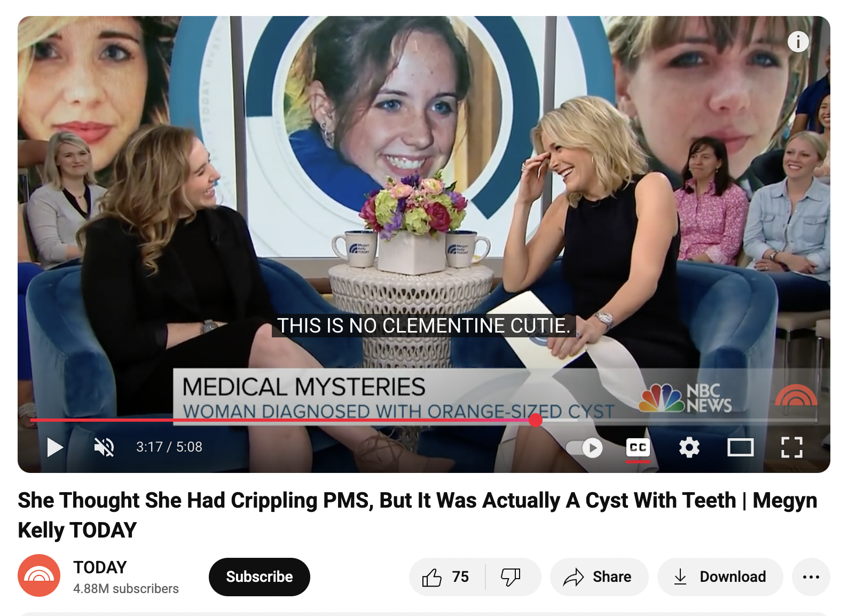Download the video
848x616 pixels.
click(720, 576)
